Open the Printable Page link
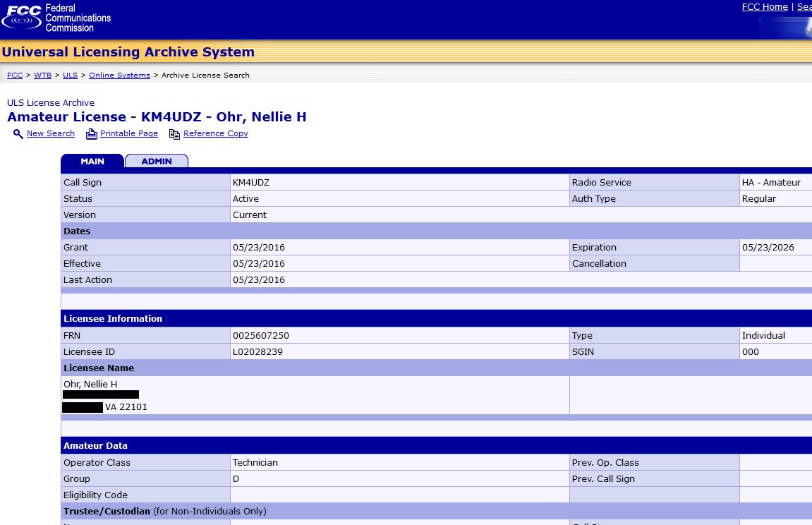Screen dimensions: 812x525 [129, 133]
